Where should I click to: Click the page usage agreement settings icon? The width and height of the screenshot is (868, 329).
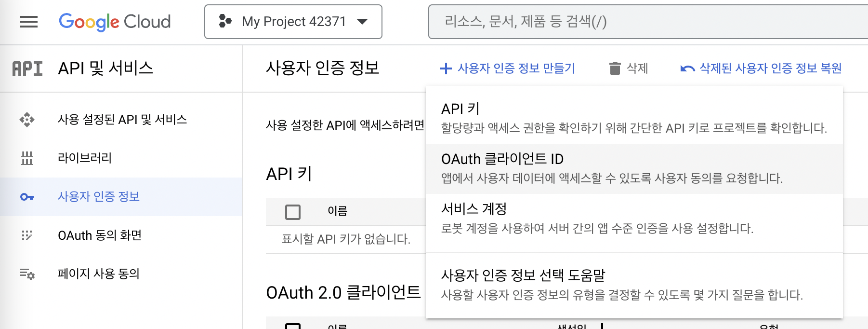point(27,274)
